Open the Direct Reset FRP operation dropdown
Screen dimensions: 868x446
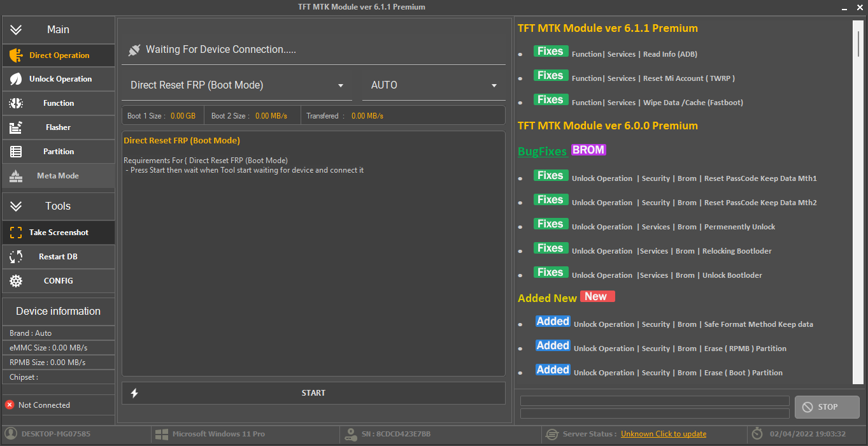(237, 85)
